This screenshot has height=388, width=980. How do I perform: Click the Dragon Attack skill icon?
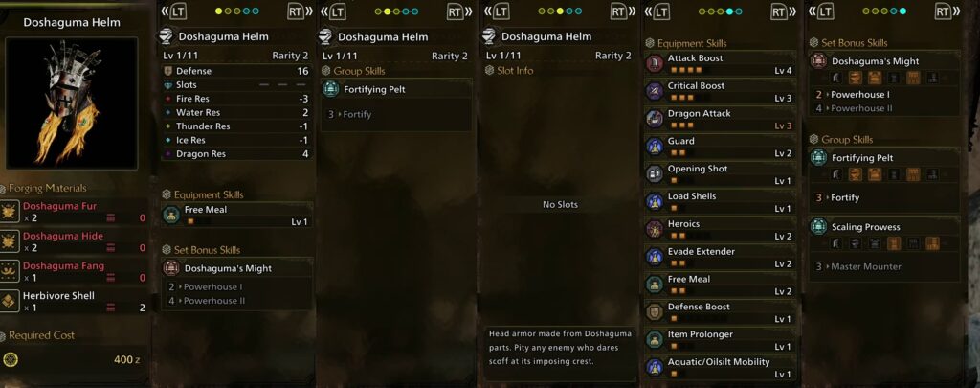655,118
